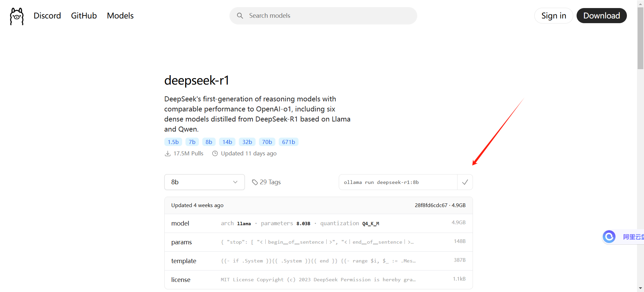Go to GitHub from navigation
The height and width of the screenshot is (292, 644).
click(84, 16)
